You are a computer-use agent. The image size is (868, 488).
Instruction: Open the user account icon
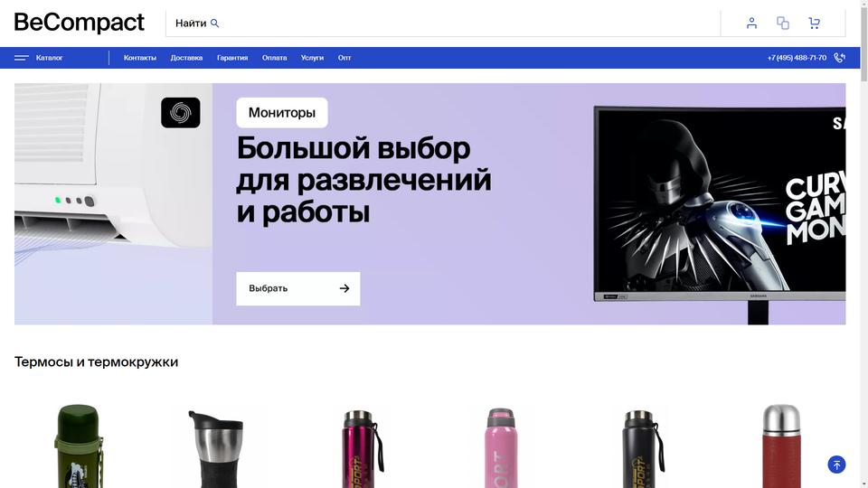tap(751, 23)
